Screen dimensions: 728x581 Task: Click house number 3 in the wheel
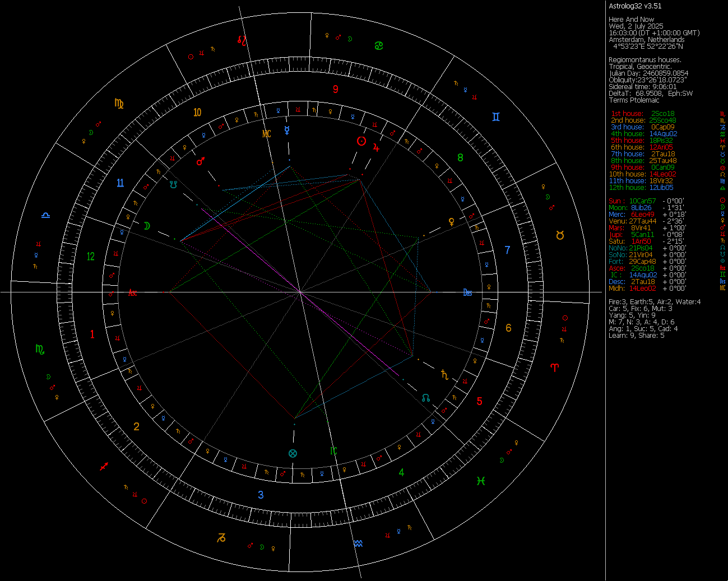click(x=261, y=495)
